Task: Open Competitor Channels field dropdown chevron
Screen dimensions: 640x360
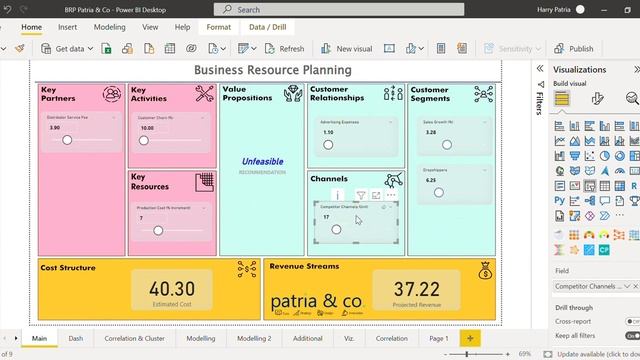Action: click(x=627, y=287)
